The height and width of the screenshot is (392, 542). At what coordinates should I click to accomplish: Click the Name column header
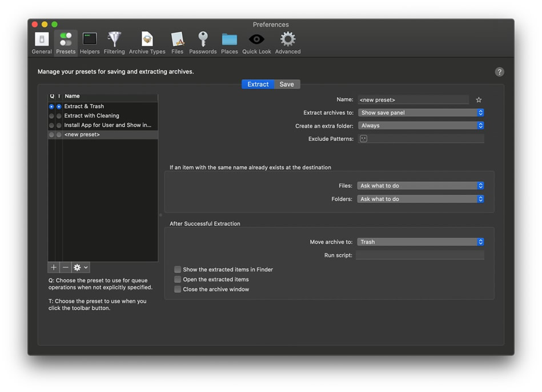pyautogui.click(x=110, y=96)
